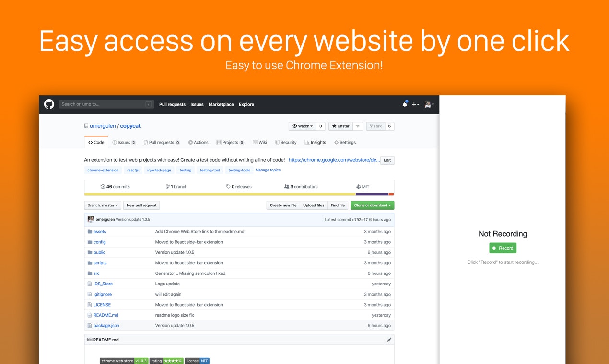This screenshot has width=609, height=364.
Task: Switch to the Code tab
Action: tap(96, 142)
